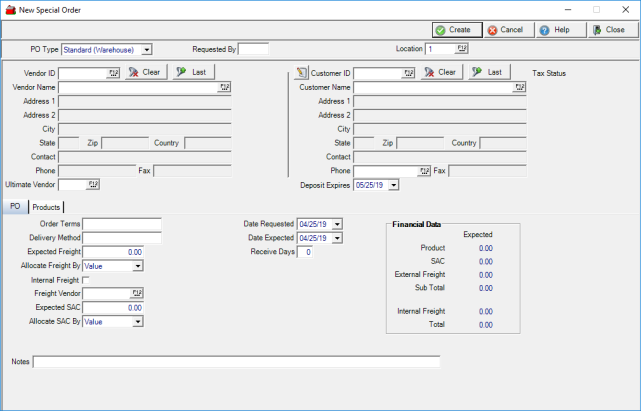This screenshot has width=641, height=411.
Task: Switch to the Products tab
Action: coord(46,207)
